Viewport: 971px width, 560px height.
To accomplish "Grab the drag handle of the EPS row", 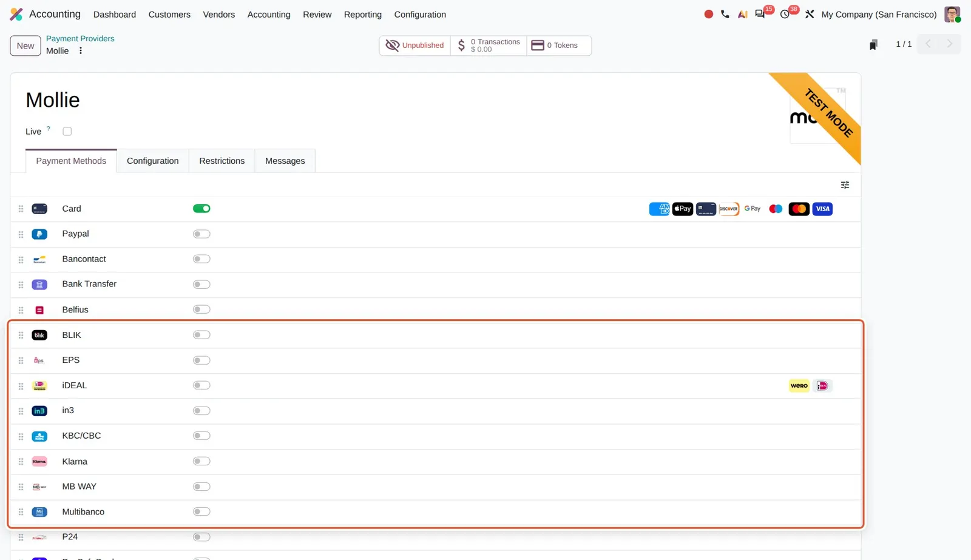I will click(x=21, y=360).
